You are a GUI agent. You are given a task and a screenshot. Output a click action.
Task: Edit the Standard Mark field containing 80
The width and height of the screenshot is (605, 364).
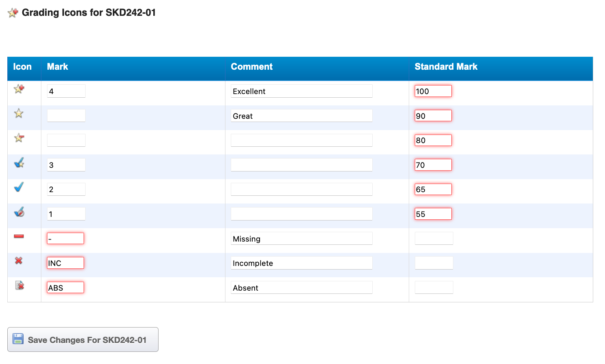tap(433, 140)
